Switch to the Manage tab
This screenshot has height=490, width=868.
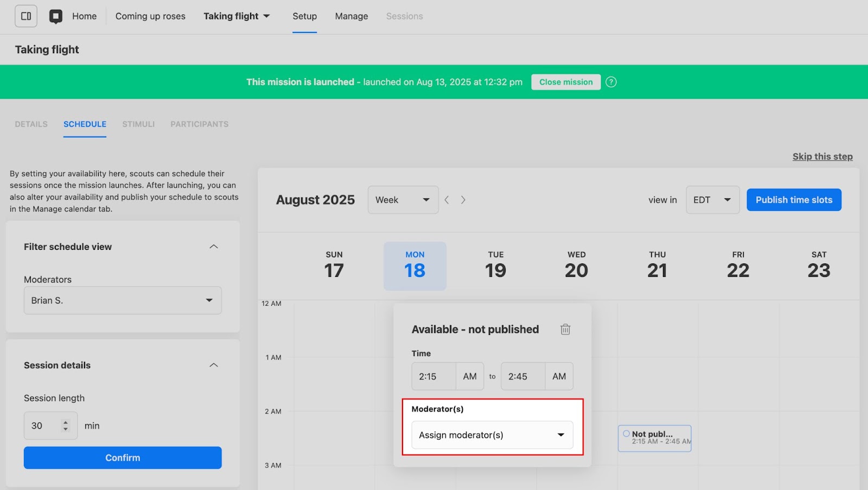coord(351,16)
